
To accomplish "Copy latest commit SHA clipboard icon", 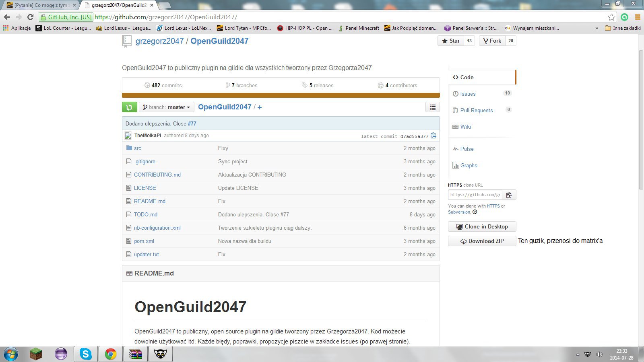I will (x=433, y=136).
